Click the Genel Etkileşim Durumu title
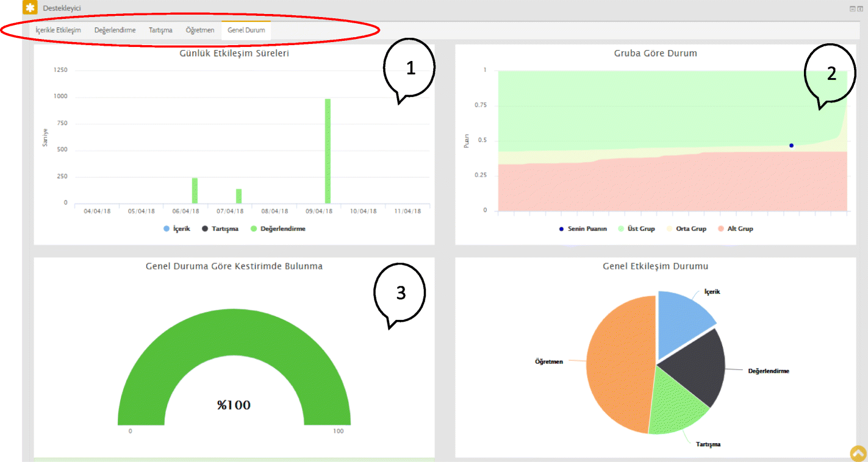Viewport: 868px width, 462px height. (x=655, y=266)
